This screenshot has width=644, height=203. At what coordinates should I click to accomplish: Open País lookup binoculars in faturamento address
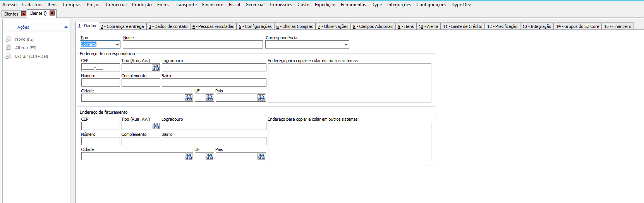point(261,156)
